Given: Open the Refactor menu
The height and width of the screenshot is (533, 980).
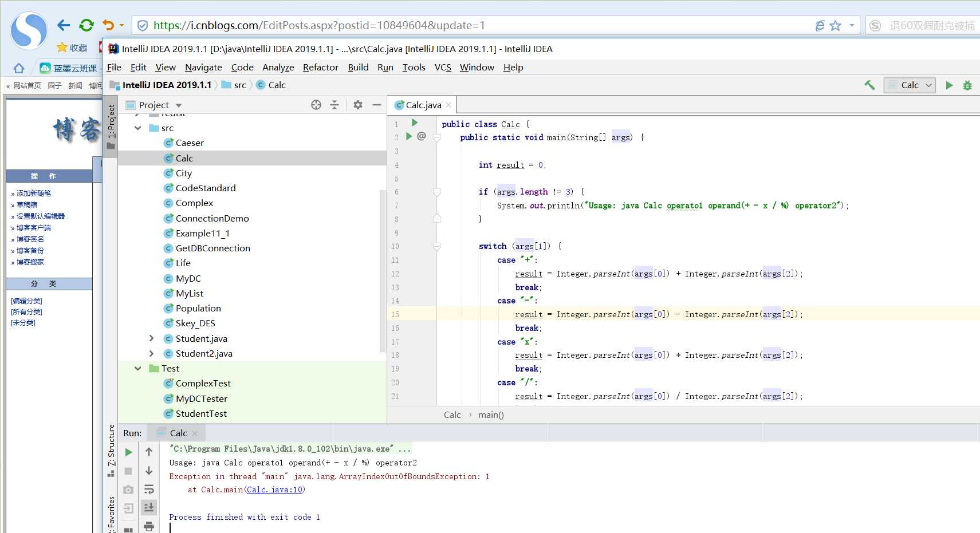Looking at the screenshot, I should (321, 67).
